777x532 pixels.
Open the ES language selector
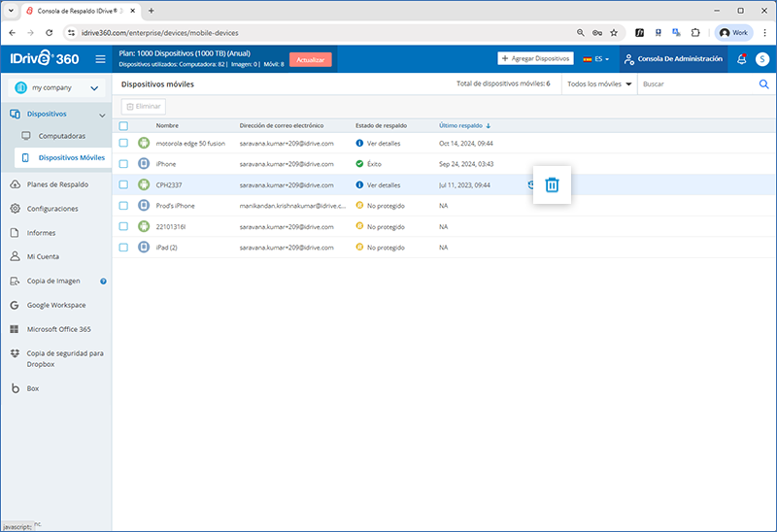tap(596, 59)
